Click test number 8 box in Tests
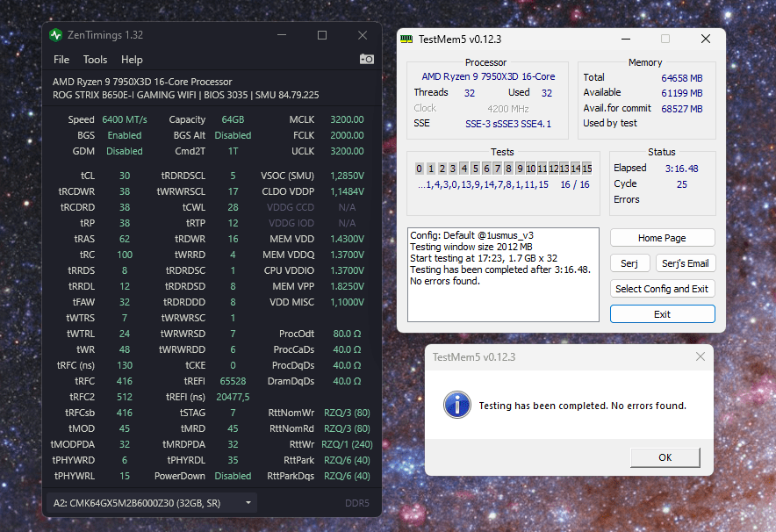Screen dimensions: 776x532 [x=508, y=169]
